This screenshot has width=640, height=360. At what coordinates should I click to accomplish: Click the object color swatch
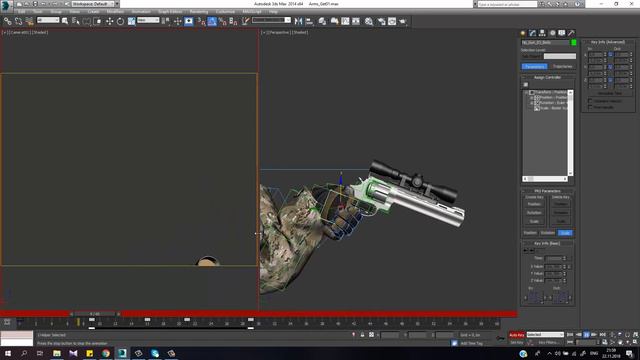point(573,42)
